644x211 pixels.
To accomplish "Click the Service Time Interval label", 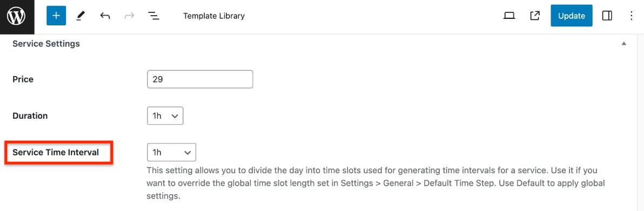I will [56, 152].
